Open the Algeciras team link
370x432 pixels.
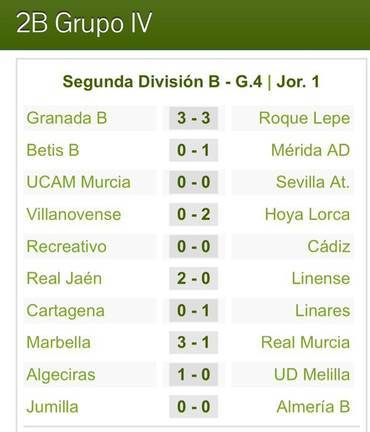point(61,375)
